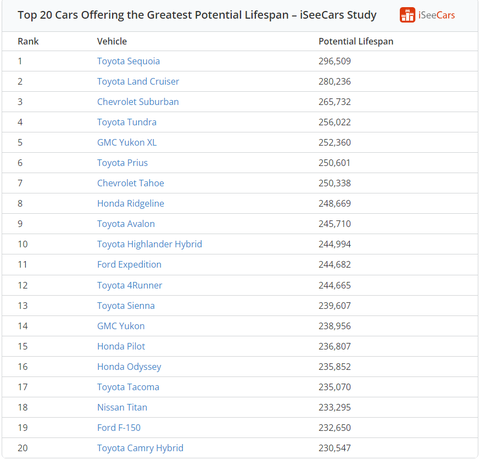
Task: Follow the Toyota Tacoma link
Action: click(x=128, y=387)
